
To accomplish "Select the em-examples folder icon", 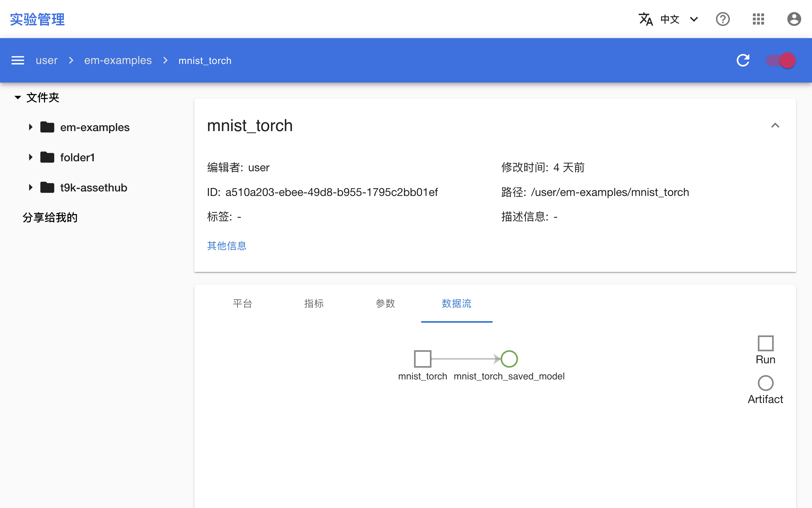I will 47,127.
